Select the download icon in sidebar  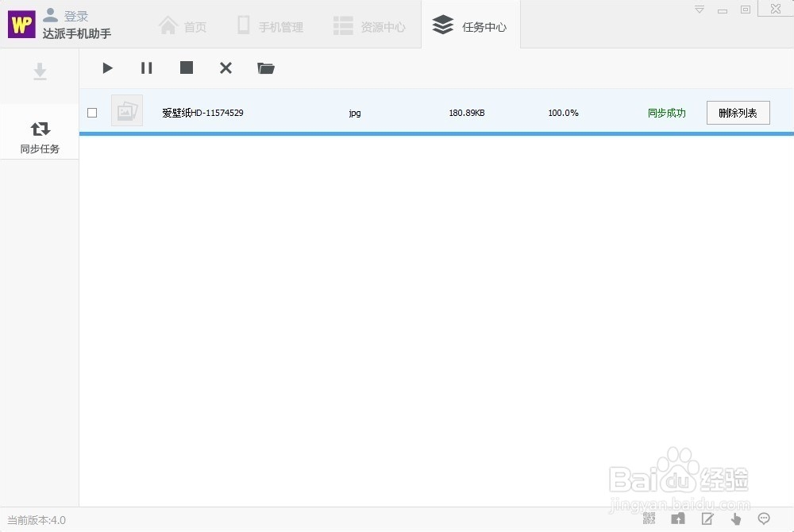pyautogui.click(x=40, y=71)
